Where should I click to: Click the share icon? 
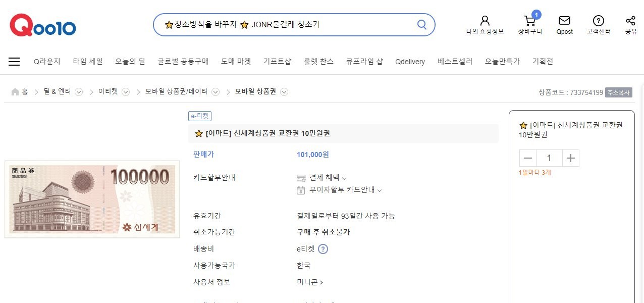[x=630, y=21]
